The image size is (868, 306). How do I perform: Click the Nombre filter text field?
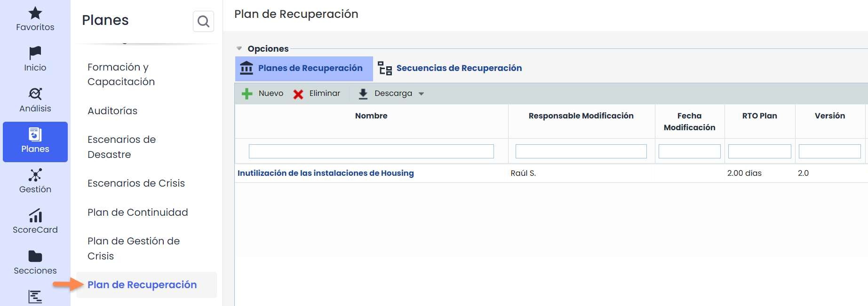371,151
